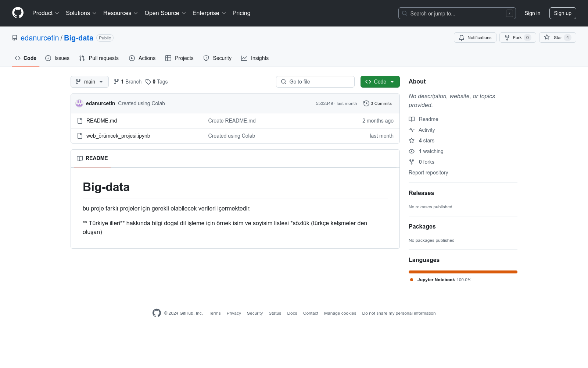Open the Product menu
The height and width of the screenshot is (368, 588).
(x=46, y=13)
